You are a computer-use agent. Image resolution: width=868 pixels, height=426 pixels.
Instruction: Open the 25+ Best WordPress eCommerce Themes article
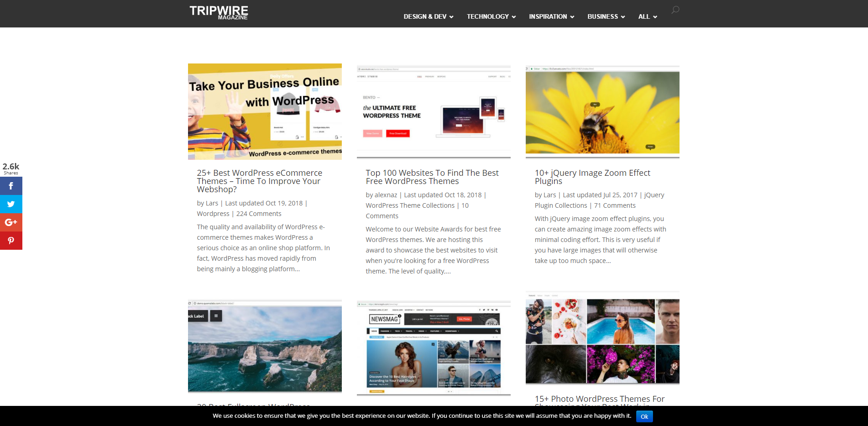(x=260, y=181)
